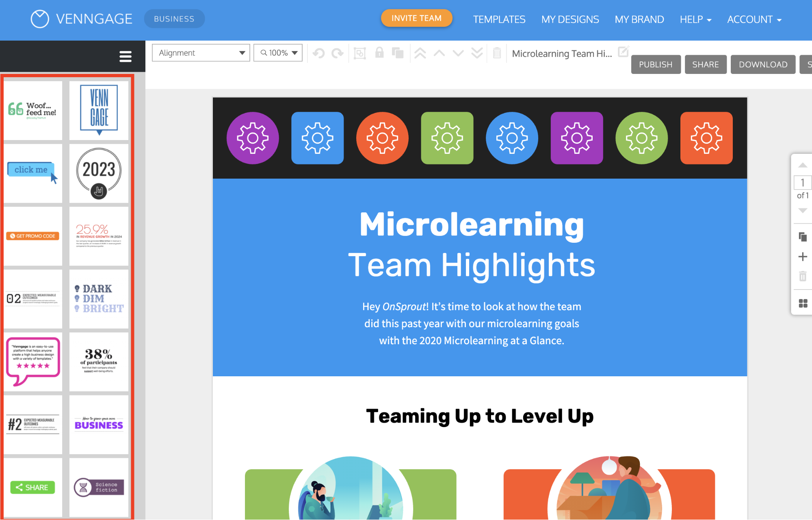
Task: Select the 'grow your own BUSINESS' thumbnail
Action: pyautogui.click(x=99, y=425)
